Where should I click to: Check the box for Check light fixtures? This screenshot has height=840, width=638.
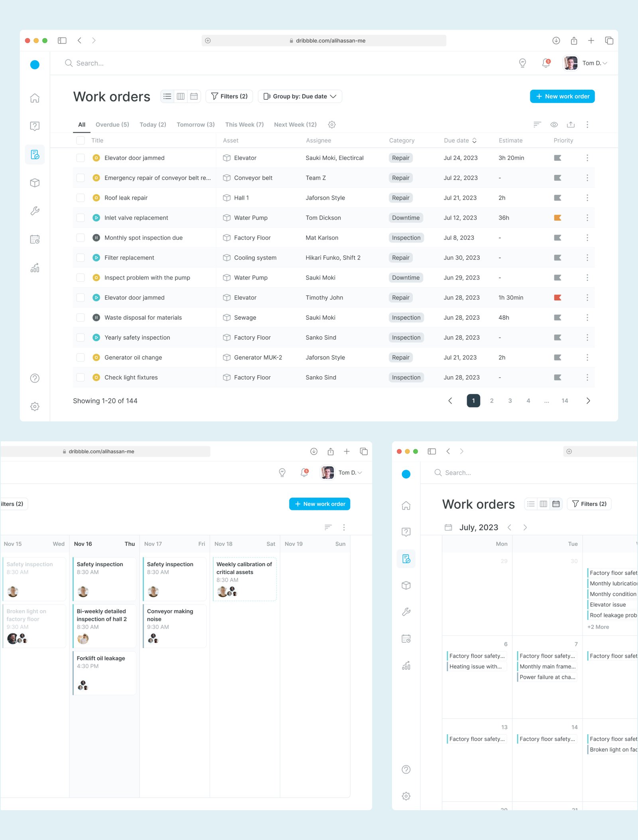click(81, 378)
